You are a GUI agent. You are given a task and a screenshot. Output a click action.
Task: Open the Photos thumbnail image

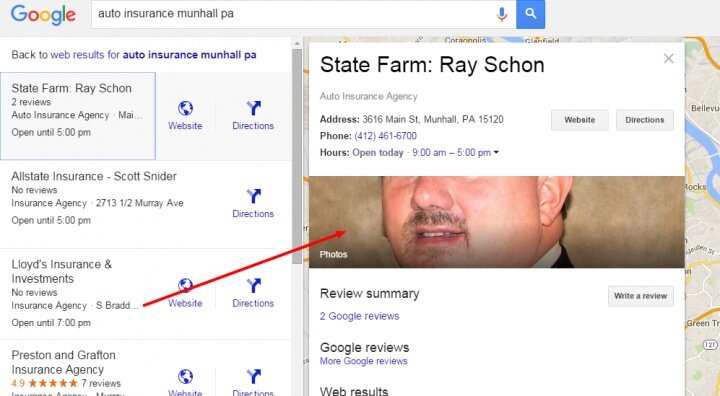click(497, 222)
